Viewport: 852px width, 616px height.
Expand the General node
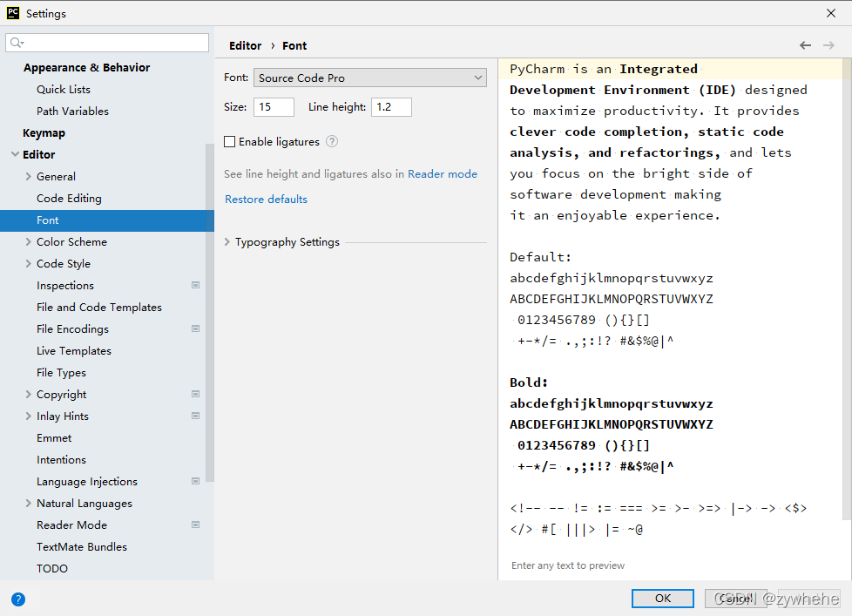[28, 177]
